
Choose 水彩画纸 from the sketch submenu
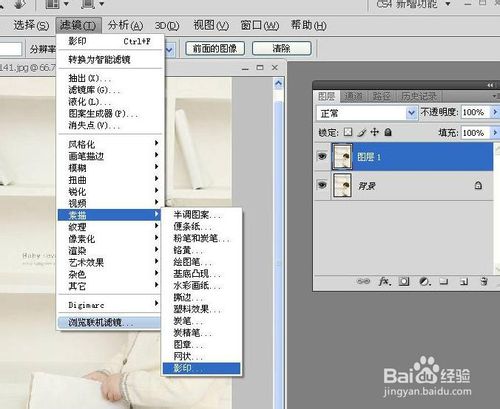pos(201,285)
